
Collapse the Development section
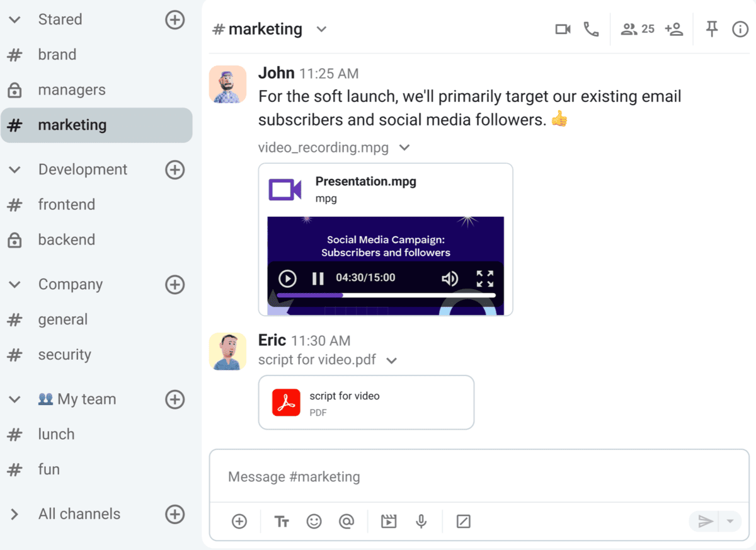pyautogui.click(x=14, y=169)
